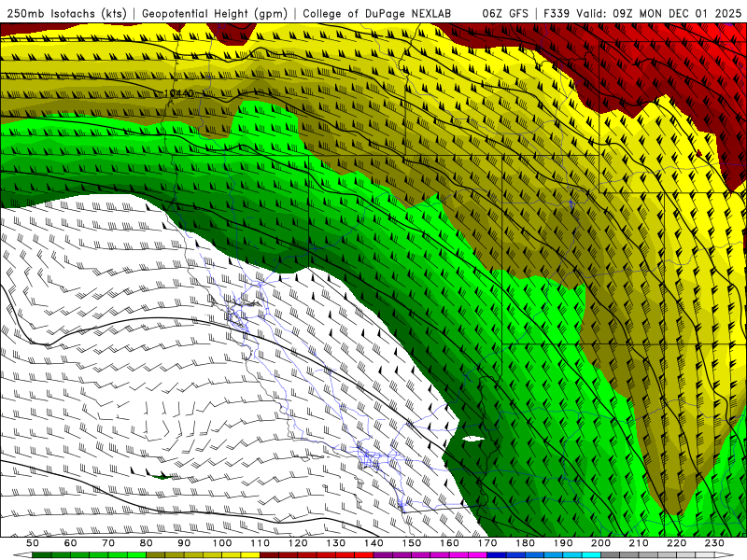Click the '200' value on color scale
This screenshot has height=560, width=747.
pos(601,543)
